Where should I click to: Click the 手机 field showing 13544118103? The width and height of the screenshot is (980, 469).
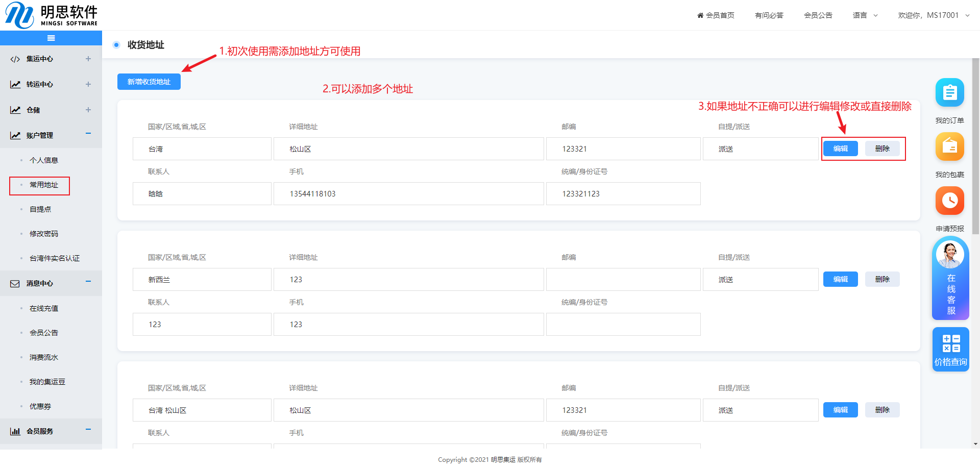(408, 194)
